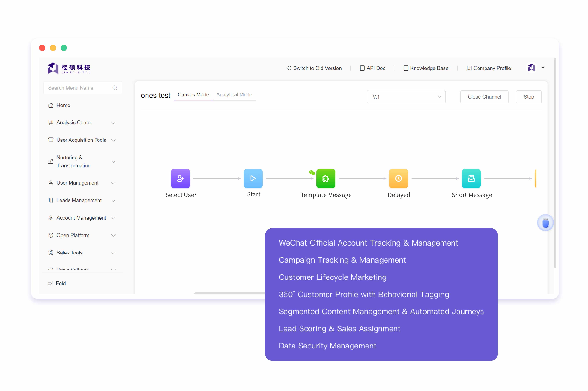Expand the User Acquisition Tools chevron
This screenshot has height=391, width=588.
(x=113, y=140)
